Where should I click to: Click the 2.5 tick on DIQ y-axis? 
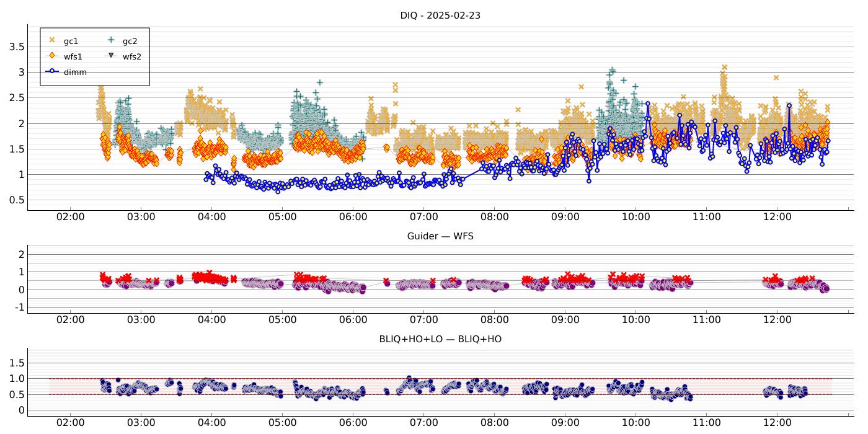click(17, 98)
